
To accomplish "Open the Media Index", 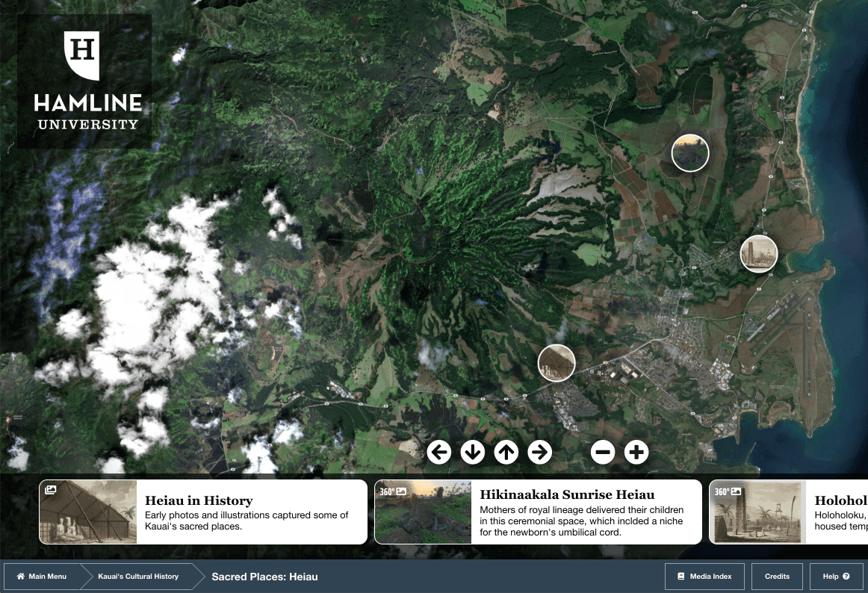I will pyautogui.click(x=704, y=577).
